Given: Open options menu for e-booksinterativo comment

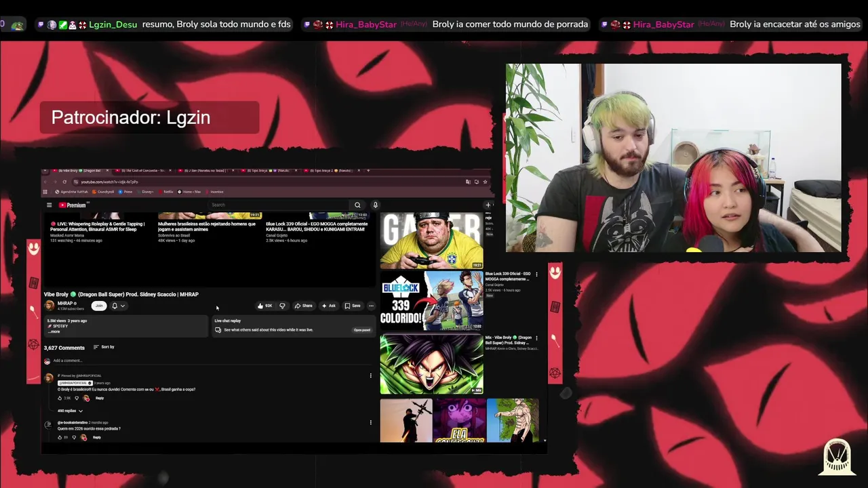Looking at the screenshot, I should (371, 422).
